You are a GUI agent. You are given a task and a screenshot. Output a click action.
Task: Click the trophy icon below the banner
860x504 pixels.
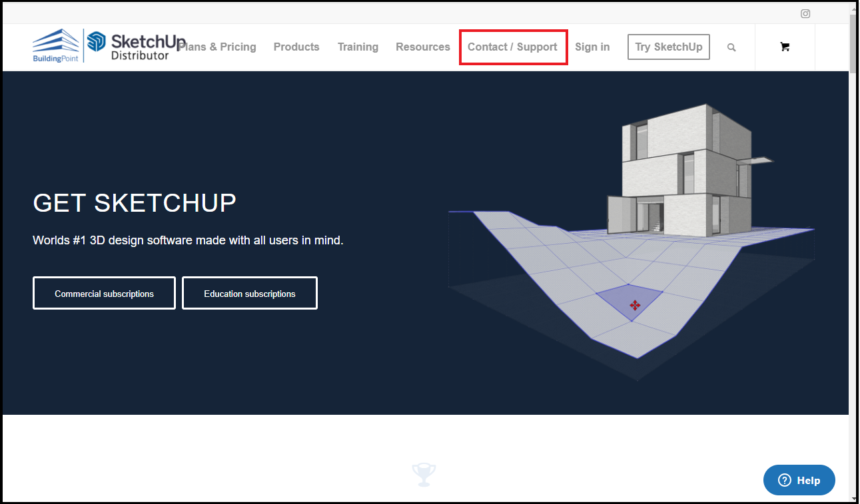click(x=424, y=475)
